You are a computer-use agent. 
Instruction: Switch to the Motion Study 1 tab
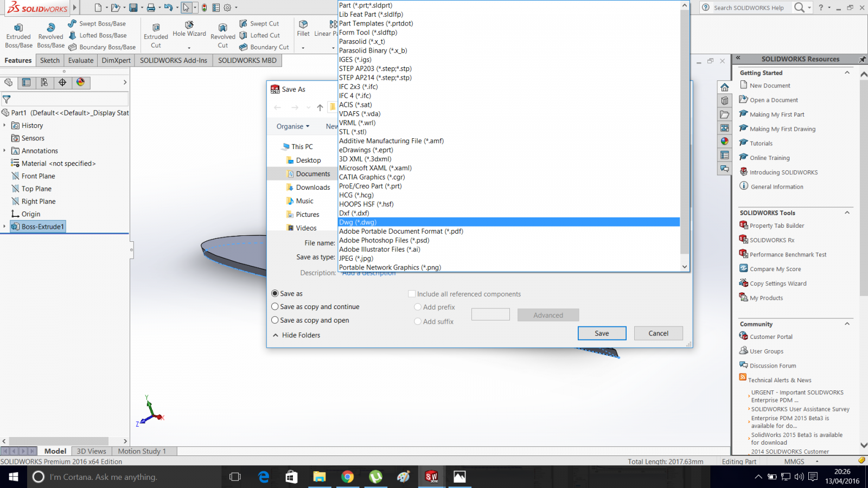coord(142,451)
